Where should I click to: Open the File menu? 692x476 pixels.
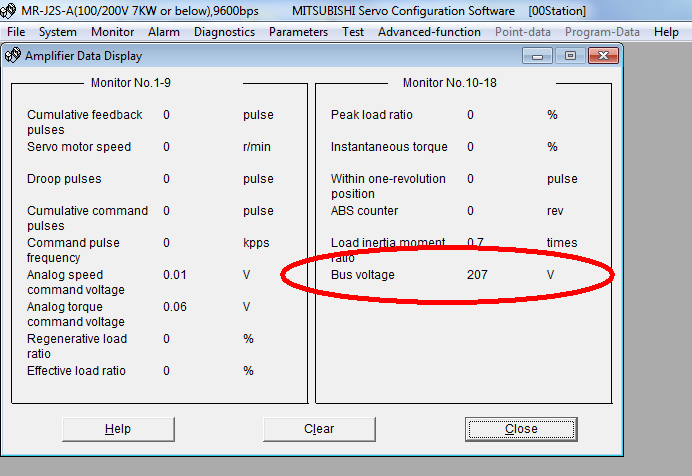pos(16,32)
